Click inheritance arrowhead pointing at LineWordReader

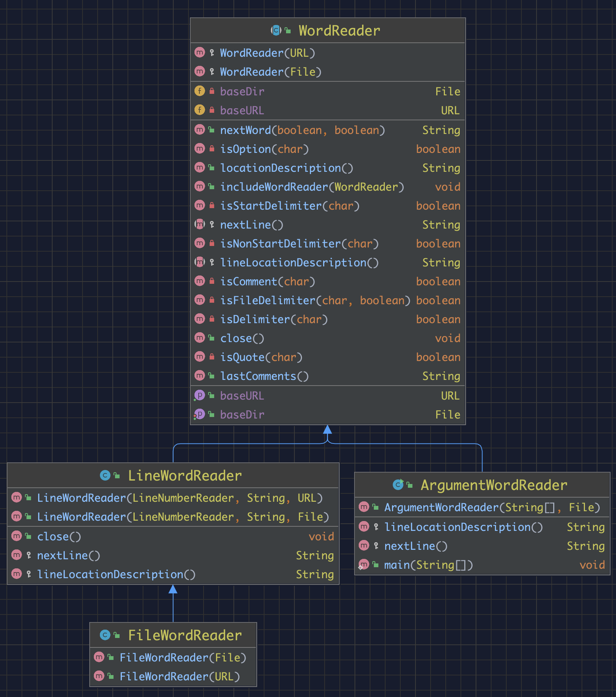[x=173, y=589]
